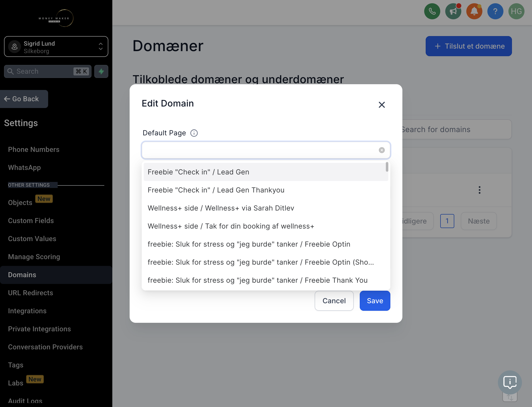Screen dimensions: 532x407
Task: Open the three-dot domain row menu
Action: tap(479, 190)
